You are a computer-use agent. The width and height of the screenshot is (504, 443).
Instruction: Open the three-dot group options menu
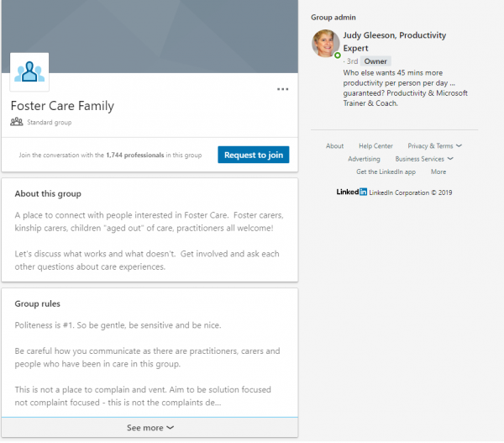282,89
